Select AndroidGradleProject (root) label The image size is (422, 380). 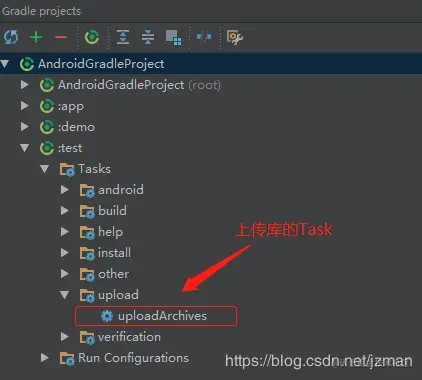[139, 85]
